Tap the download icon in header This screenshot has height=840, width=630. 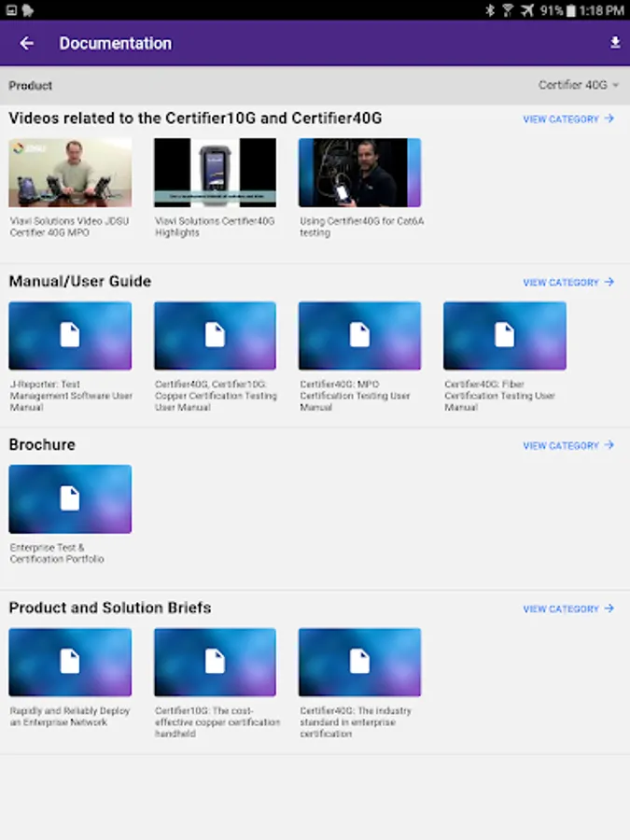click(615, 43)
